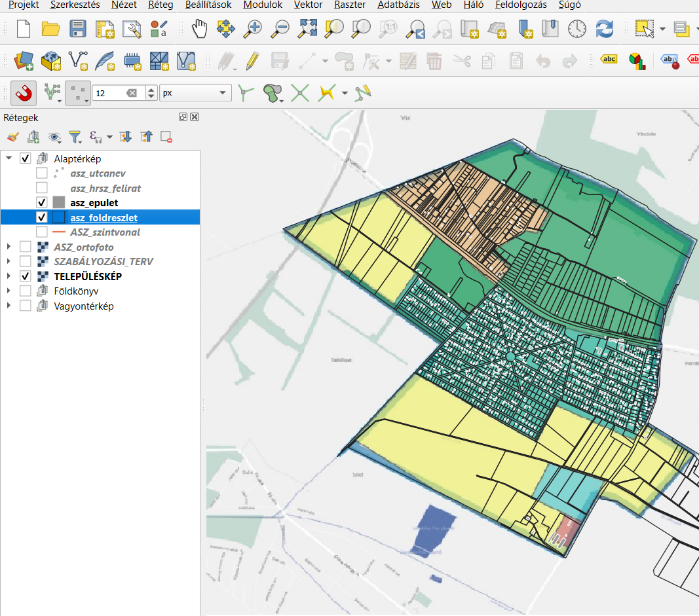Click the Zoom Full extent icon

pyautogui.click(x=307, y=28)
